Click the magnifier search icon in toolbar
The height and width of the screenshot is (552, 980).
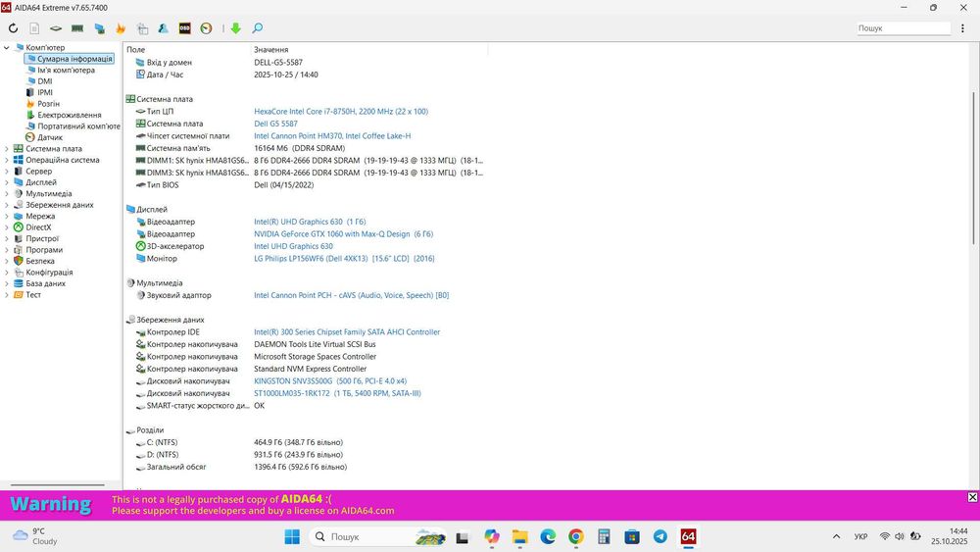click(258, 28)
